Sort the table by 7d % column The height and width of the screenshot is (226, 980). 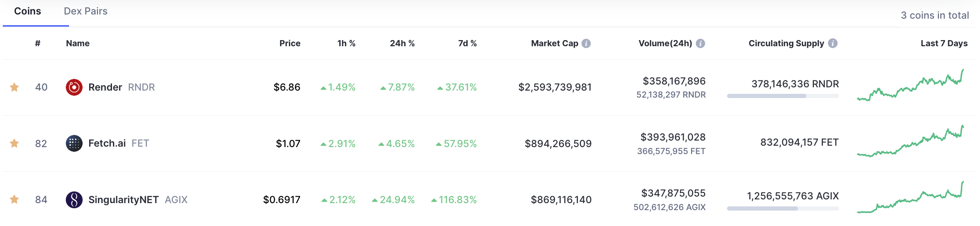pyautogui.click(x=467, y=43)
